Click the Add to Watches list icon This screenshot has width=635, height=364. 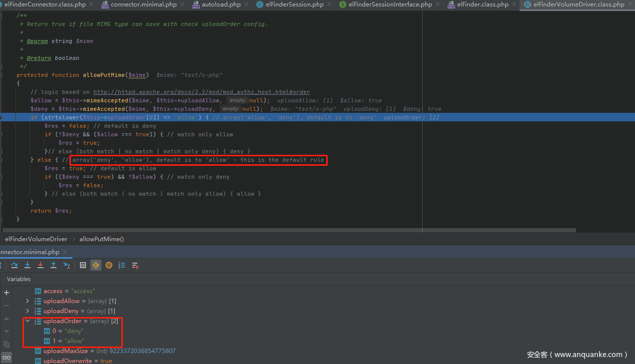point(135,265)
